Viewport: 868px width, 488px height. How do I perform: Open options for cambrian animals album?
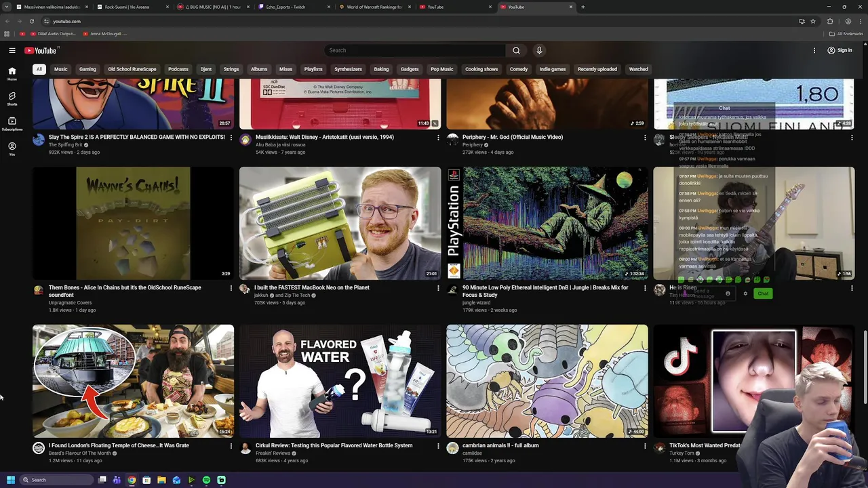(645, 446)
